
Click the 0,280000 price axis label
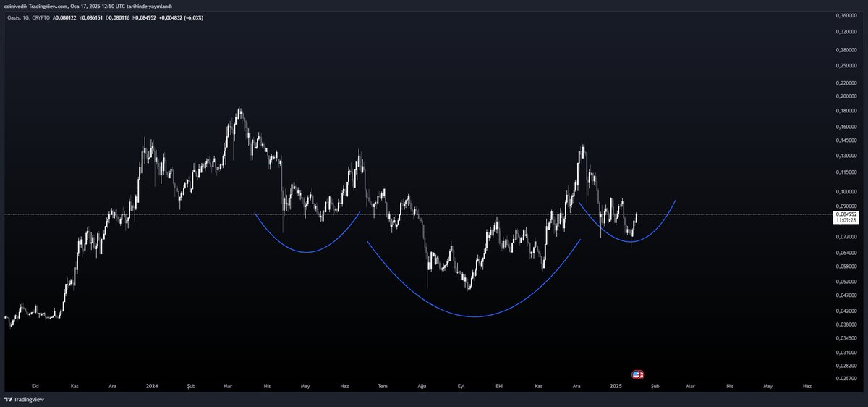click(845, 50)
